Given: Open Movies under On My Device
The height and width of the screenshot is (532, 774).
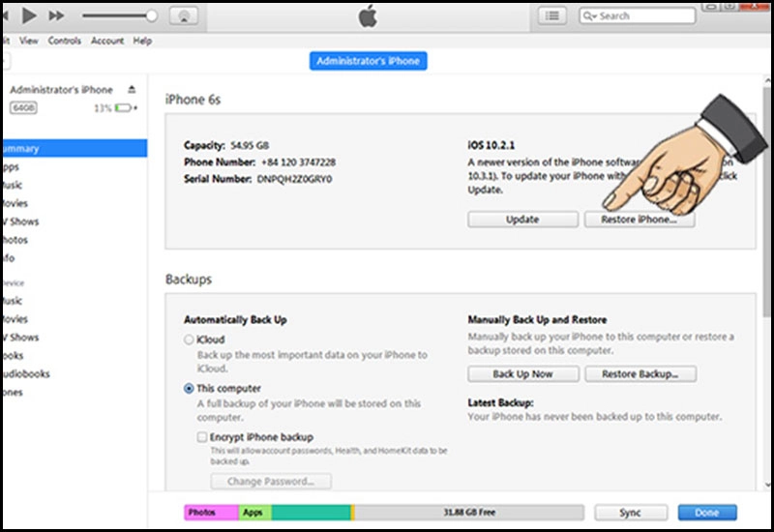Looking at the screenshot, I should (x=15, y=319).
